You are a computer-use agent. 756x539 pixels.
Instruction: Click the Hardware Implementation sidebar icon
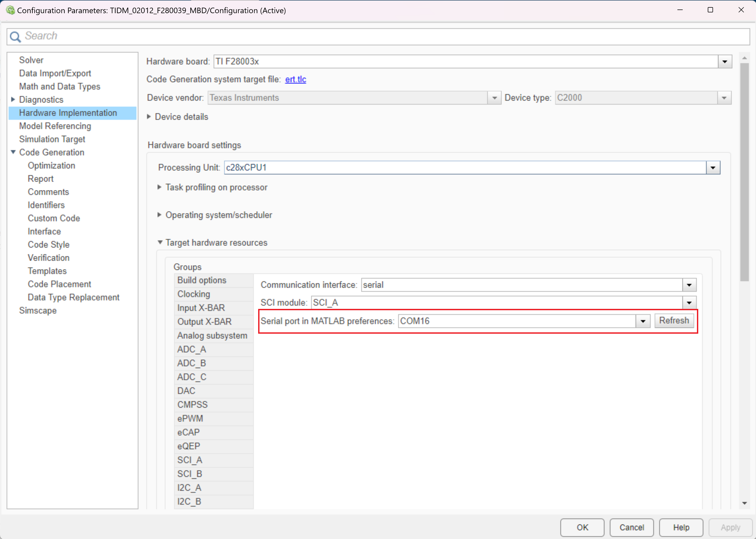pyautogui.click(x=69, y=113)
